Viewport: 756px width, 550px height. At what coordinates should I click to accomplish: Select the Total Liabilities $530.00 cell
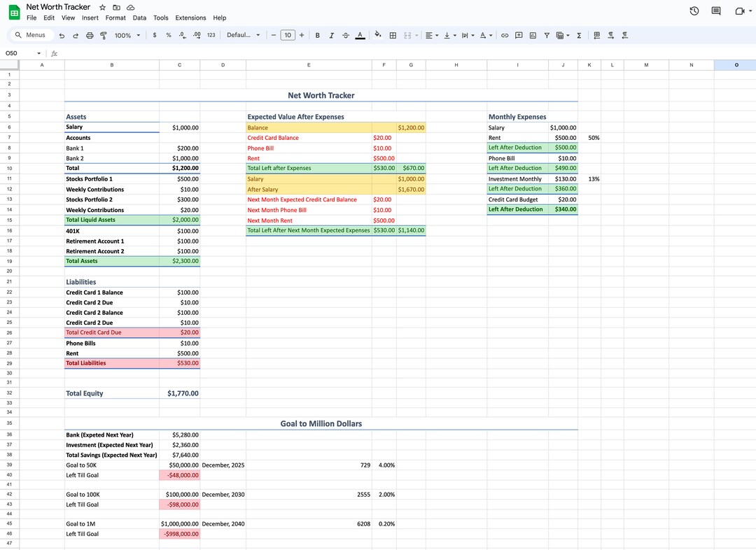click(179, 363)
